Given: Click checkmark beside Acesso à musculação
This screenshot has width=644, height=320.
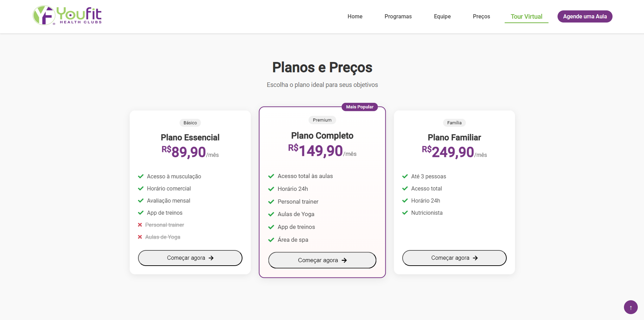Looking at the screenshot, I should coord(141,176).
